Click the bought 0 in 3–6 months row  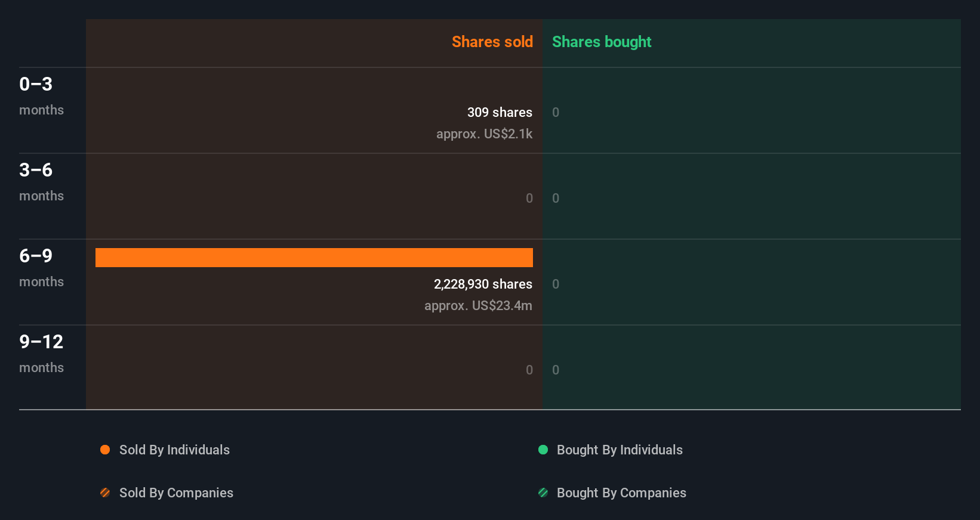pos(556,198)
